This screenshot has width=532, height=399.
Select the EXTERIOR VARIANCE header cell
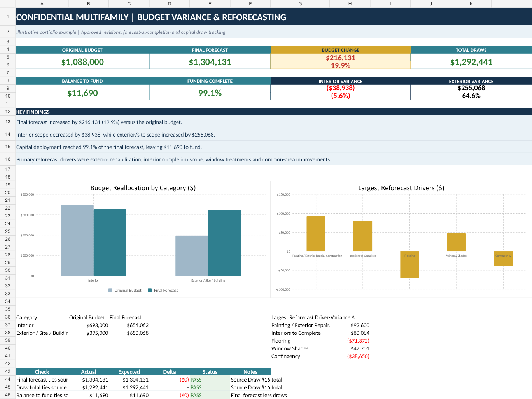click(471, 81)
